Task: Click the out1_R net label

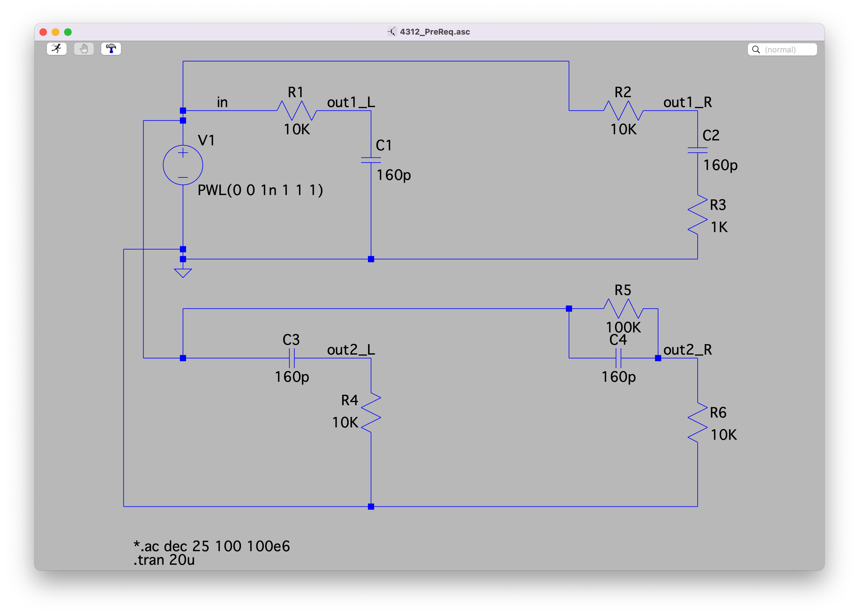Action: click(x=687, y=102)
